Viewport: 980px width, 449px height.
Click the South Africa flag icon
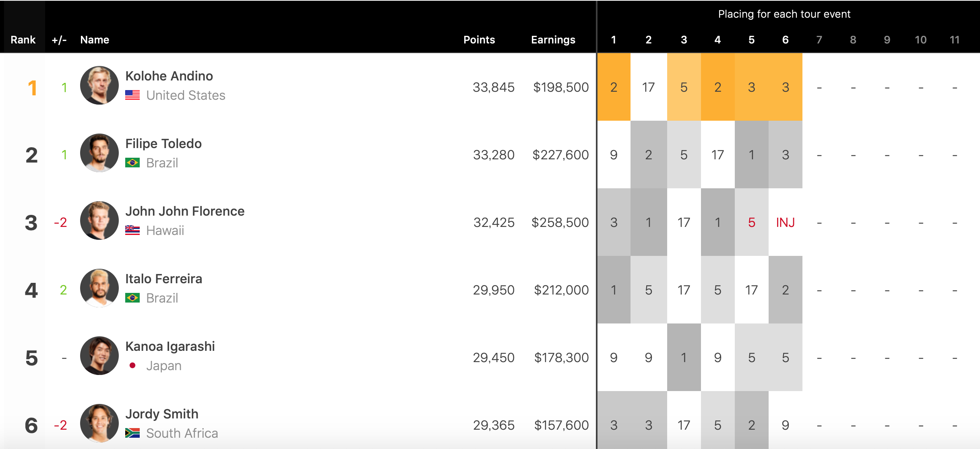[x=132, y=433]
